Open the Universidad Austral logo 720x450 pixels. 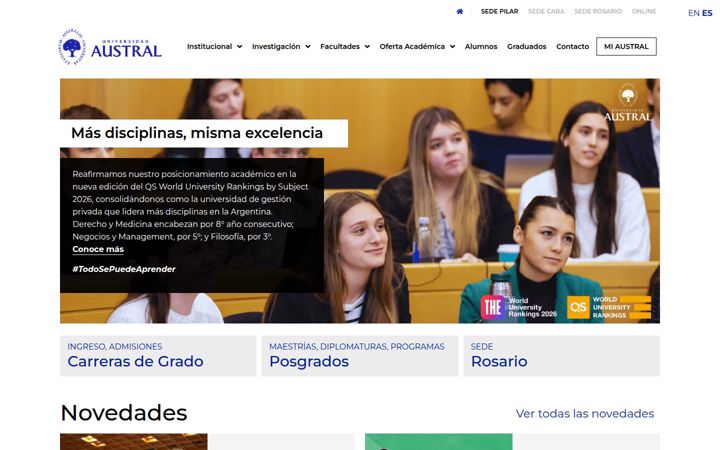[x=110, y=46]
